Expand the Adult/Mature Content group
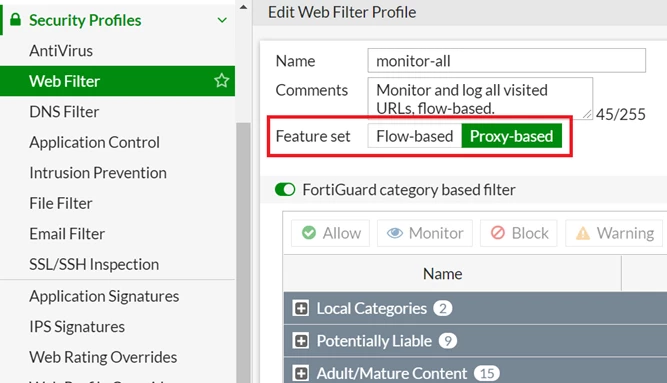 pyautogui.click(x=301, y=373)
